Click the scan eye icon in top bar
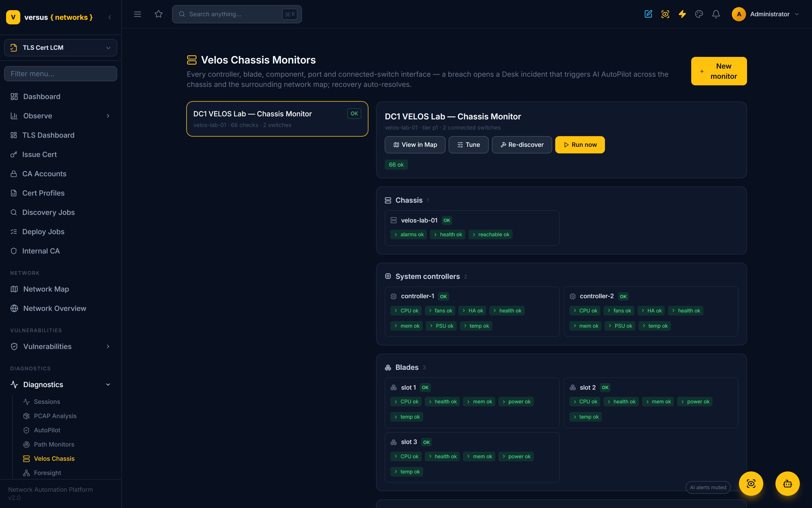 (x=665, y=14)
